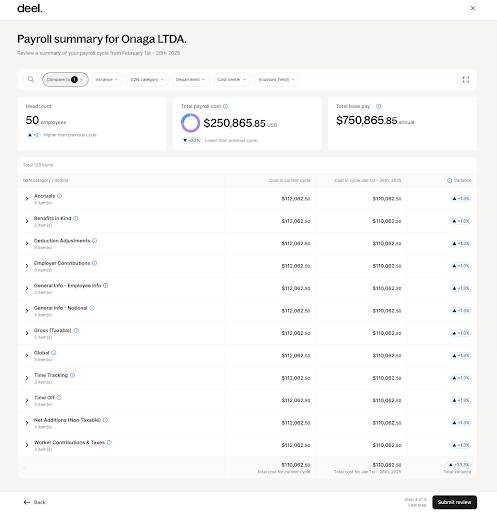Click Total 123 items label
The height and width of the screenshot is (512, 497).
tap(38, 165)
